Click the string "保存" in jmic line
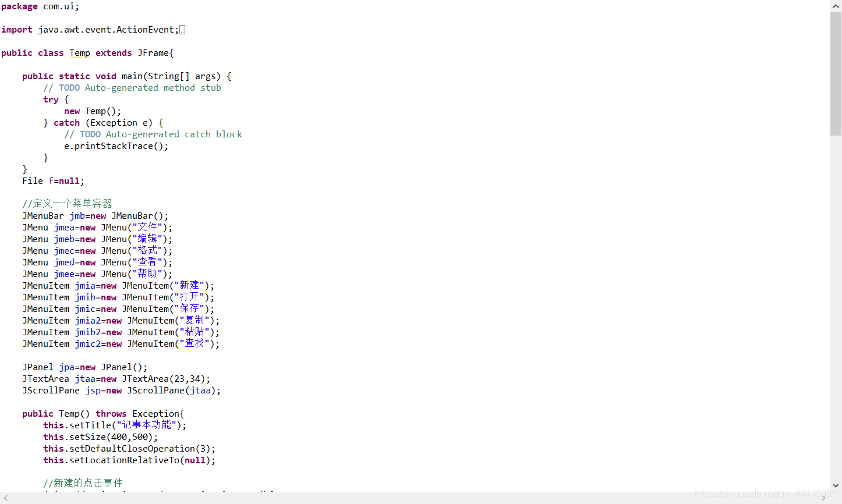Viewport: 842px width, 504px height. 189,309
